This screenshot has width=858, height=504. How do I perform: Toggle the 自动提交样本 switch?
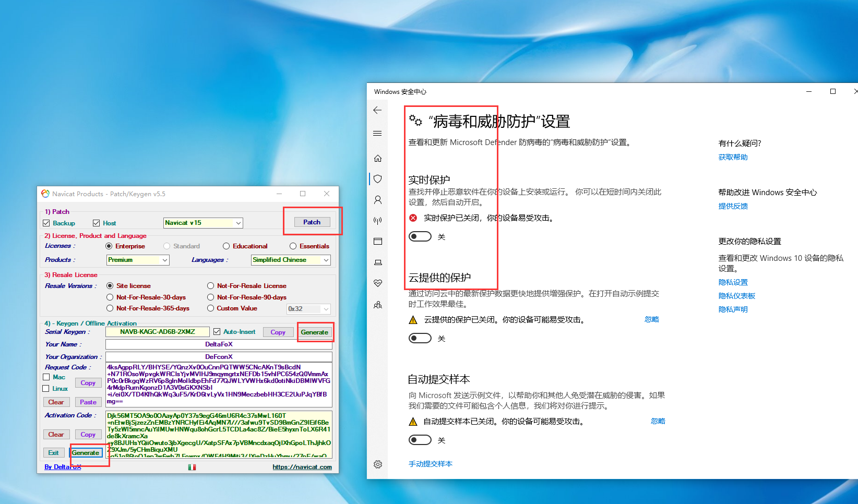click(x=420, y=440)
